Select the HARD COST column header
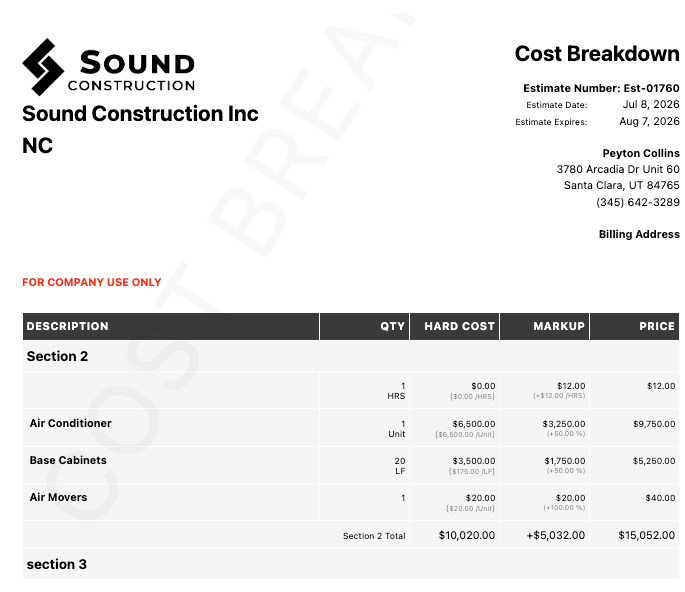685x592 pixels. pyautogui.click(x=459, y=326)
